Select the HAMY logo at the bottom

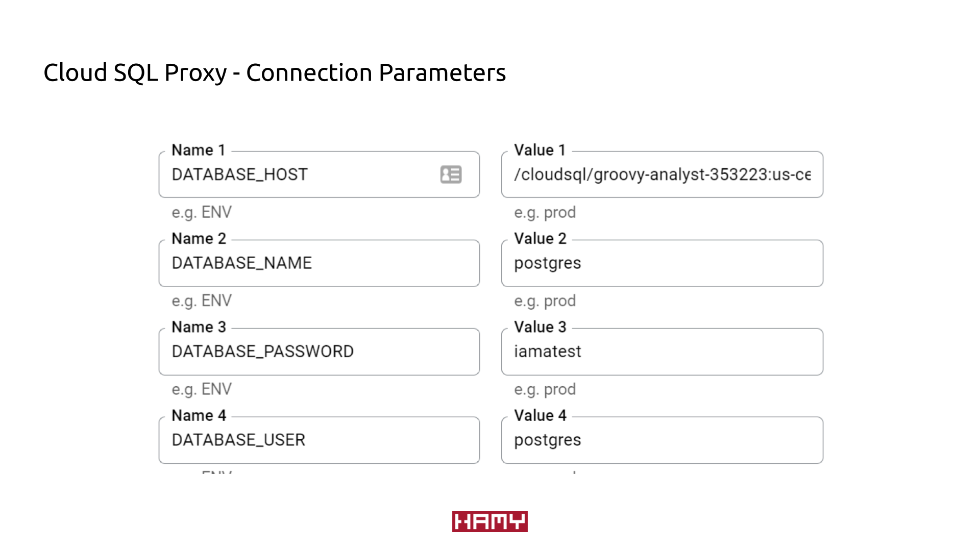pyautogui.click(x=489, y=521)
